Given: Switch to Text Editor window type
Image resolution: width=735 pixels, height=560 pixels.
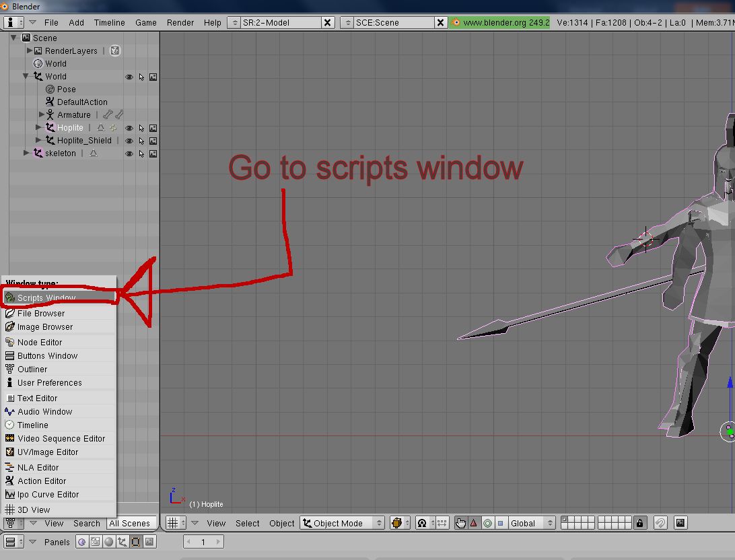Looking at the screenshot, I should 59,398.
